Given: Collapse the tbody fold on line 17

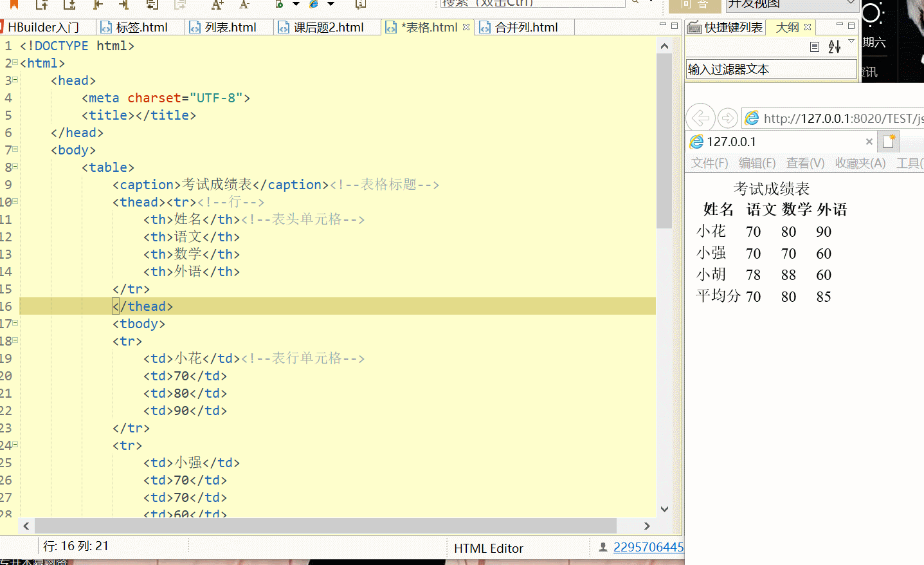Looking at the screenshot, I should click(x=15, y=323).
